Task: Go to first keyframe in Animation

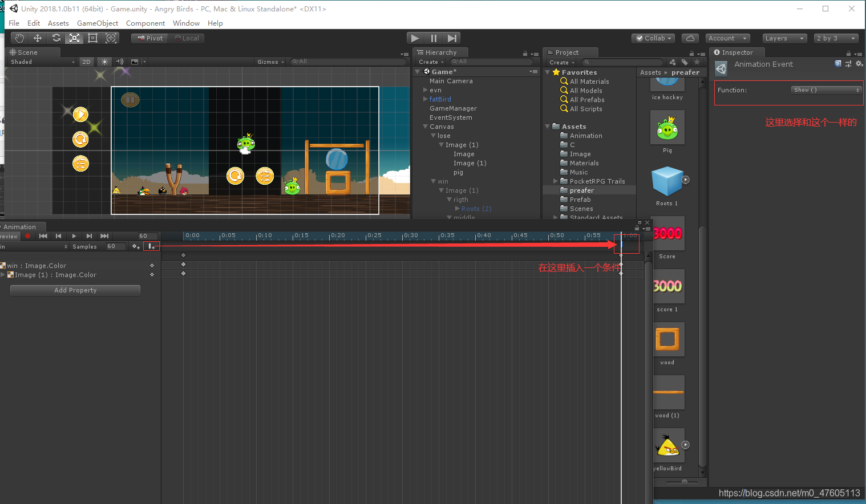Action: click(x=43, y=236)
